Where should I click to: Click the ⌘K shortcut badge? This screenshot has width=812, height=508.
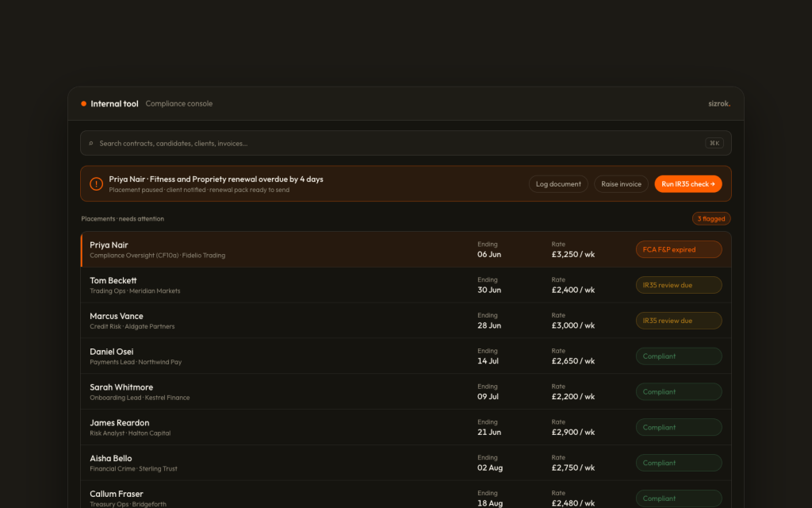pos(714,143)
